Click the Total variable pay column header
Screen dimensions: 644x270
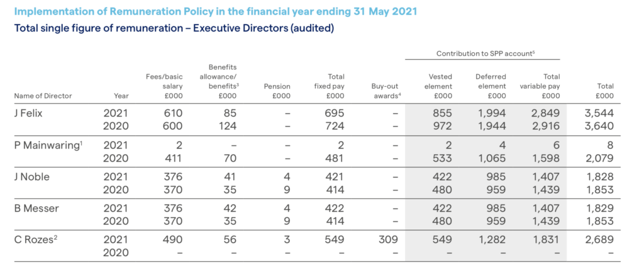click(540, 86)
